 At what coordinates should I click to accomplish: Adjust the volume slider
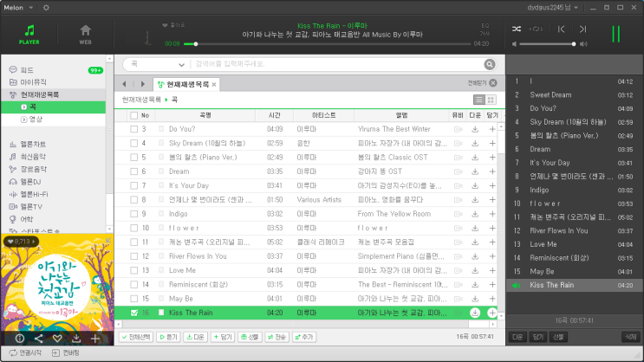[x=547, y=44]
